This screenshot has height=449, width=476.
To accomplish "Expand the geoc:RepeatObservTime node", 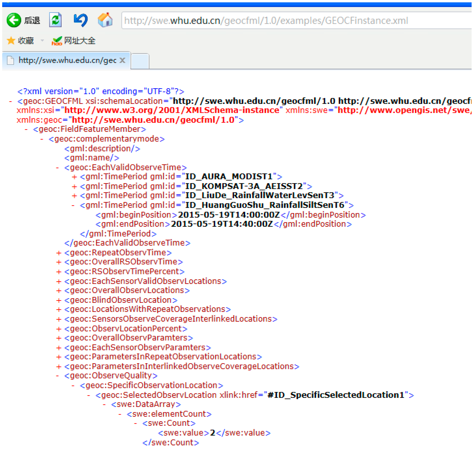I will [59, 253].
